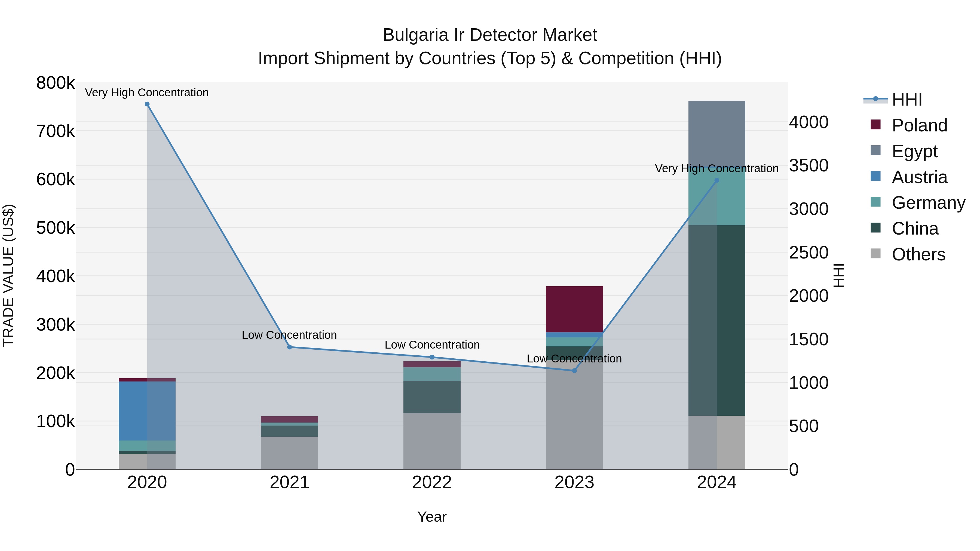
Task: Click the 2023 x-axis year label
Action: tap(574, 482)
